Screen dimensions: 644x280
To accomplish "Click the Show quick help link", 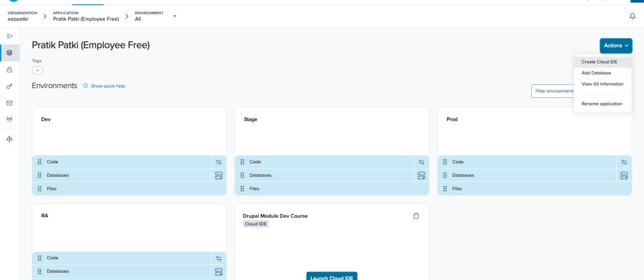I will [x=108, y=86].
